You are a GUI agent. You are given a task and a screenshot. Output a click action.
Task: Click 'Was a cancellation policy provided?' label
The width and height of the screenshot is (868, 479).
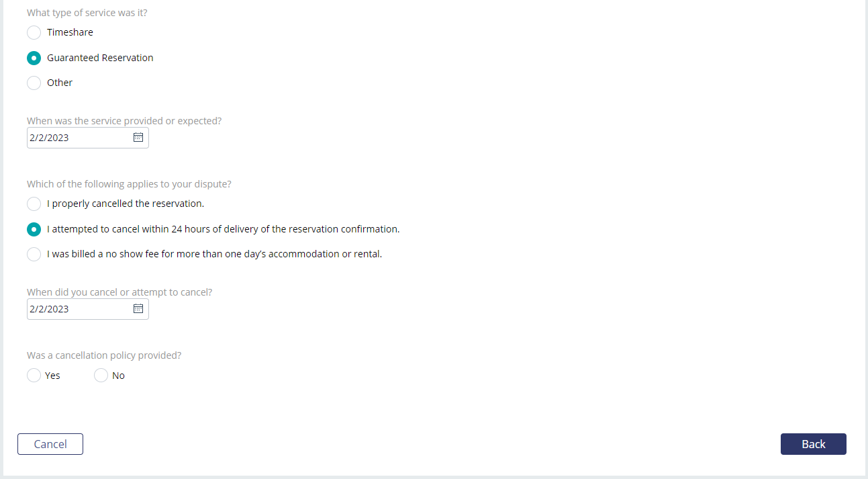click(x=104, y=355)
